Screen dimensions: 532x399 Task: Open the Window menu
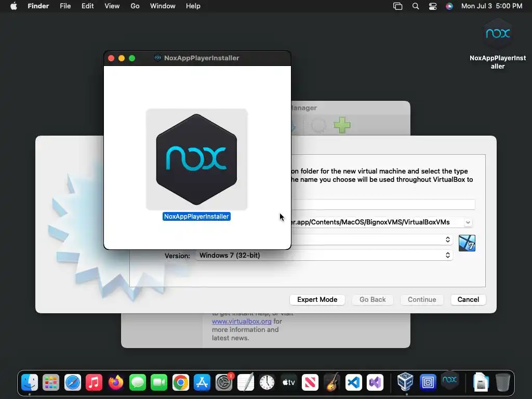(x=163, y=6)
